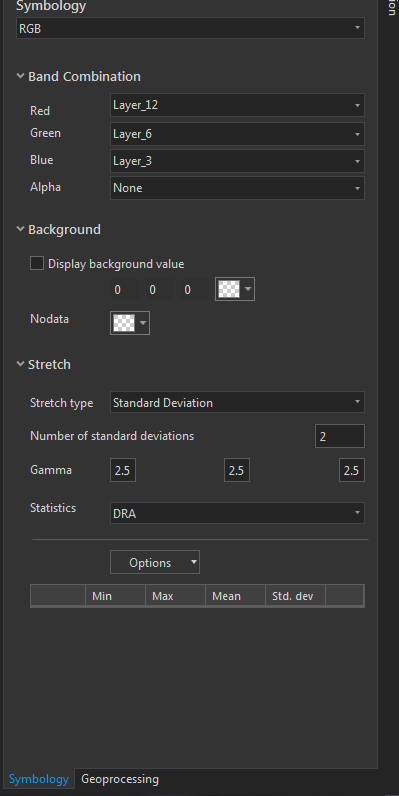Open the Statistics DRA dropdown
The height and width of the screenshot is (796, 399).
pyautogui.click(x=237, y=513)
